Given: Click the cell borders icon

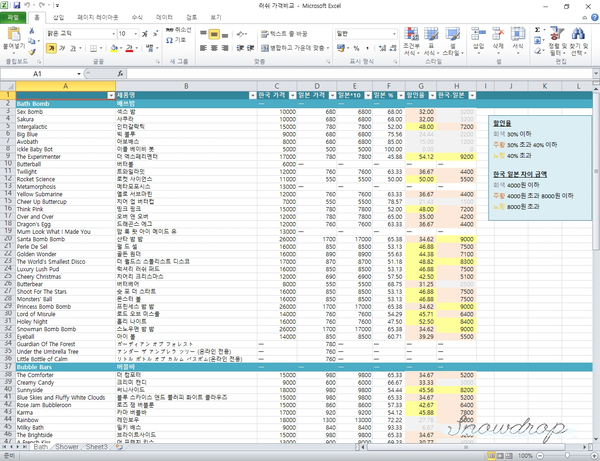Looking at the screenshot, I should pos(93,48).
